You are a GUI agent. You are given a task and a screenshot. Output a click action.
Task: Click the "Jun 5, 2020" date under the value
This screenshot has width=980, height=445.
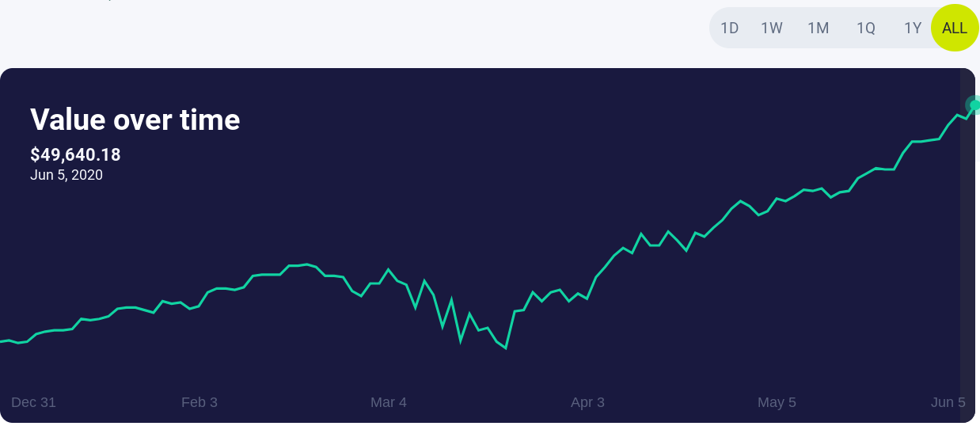point(66,175)
